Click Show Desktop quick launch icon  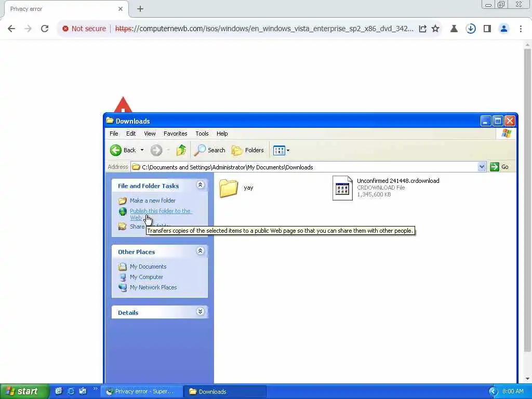tap(59, 391)
